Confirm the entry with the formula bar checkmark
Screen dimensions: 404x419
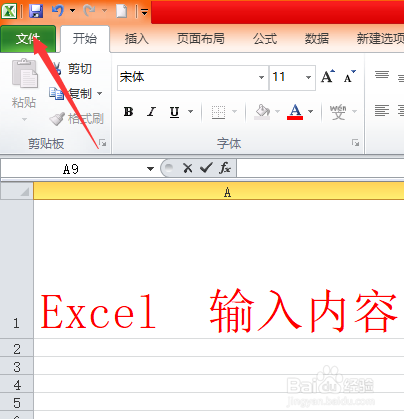[206, 168]
